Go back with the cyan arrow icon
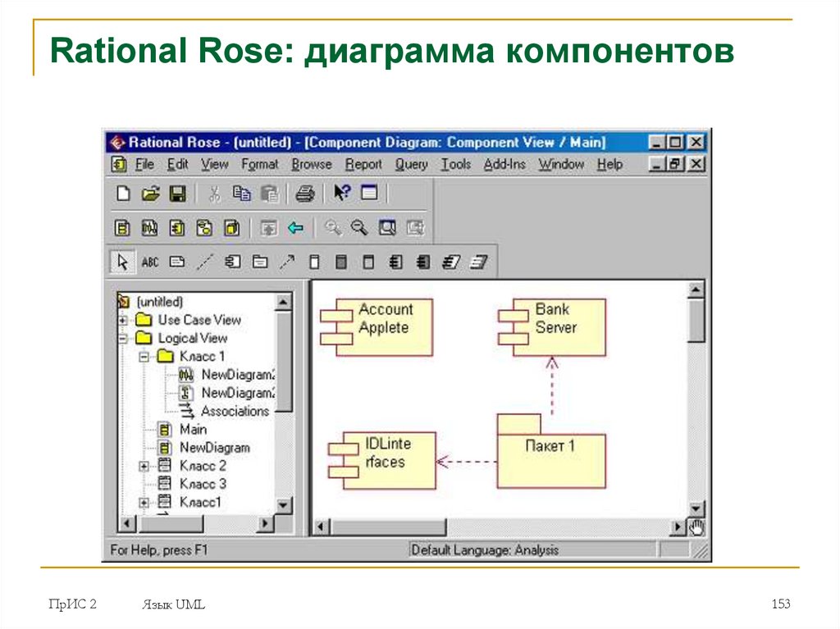The width and height of the screenshot is (840, 629). 295,228
